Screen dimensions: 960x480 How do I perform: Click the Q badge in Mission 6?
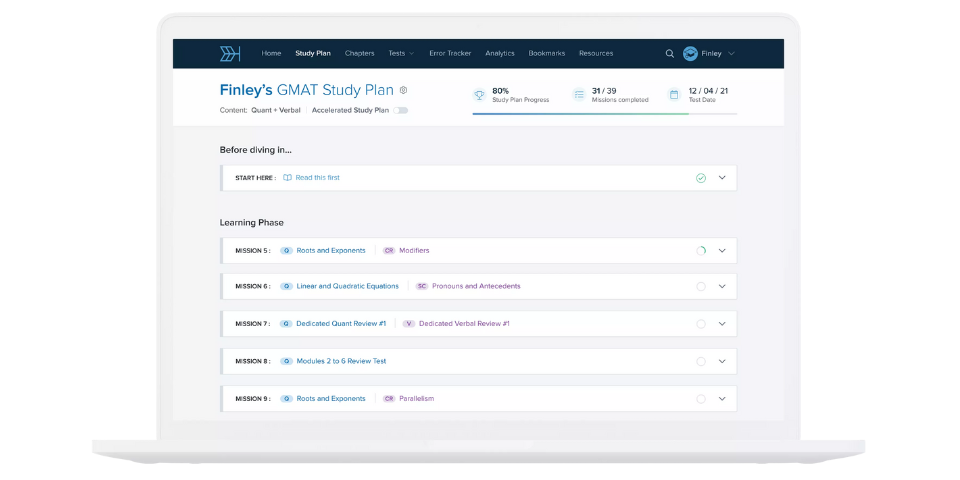coord(286,286)
